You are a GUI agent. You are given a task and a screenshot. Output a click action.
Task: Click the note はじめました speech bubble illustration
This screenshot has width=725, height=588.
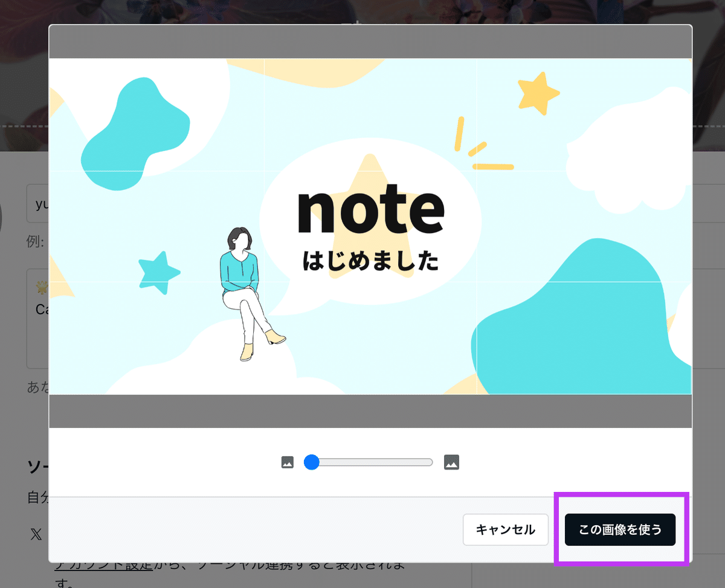(x=370, y=230)
